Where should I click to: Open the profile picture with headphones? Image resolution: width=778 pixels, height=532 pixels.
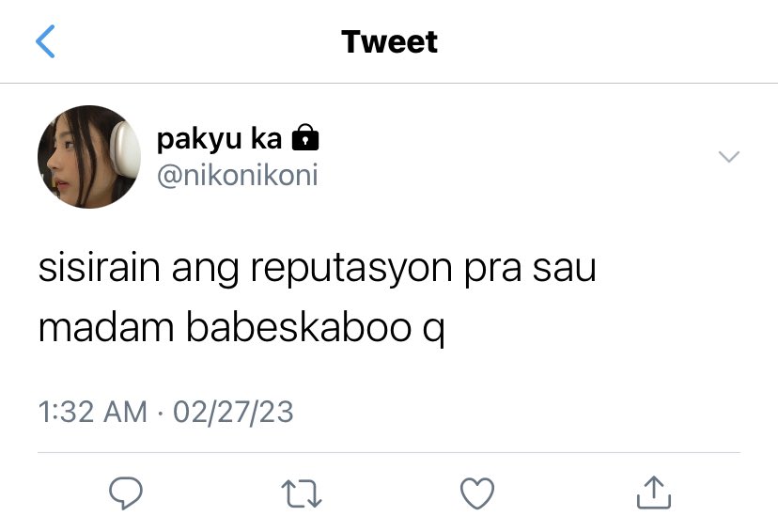[89, 157]
